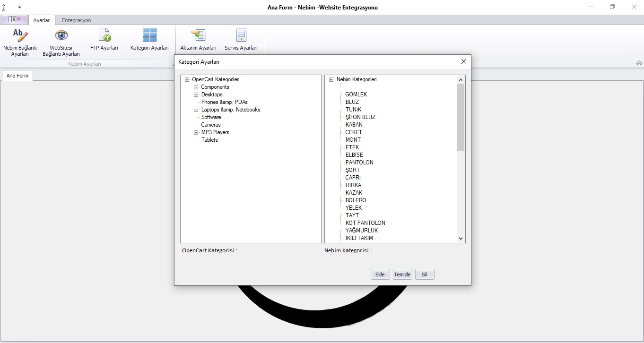
Task: Select Nebim Kategorileri root label
Action: pyautogui.click(x=357, y=79)
